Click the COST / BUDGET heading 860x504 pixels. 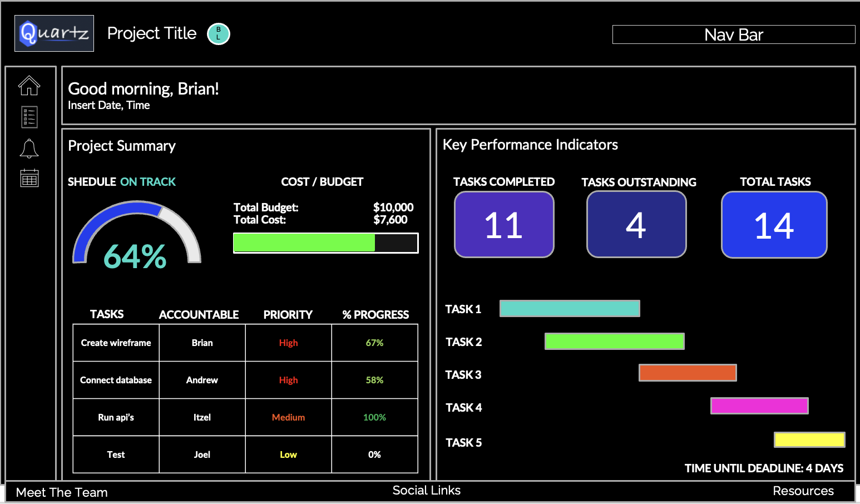click(x=322, y=182)
